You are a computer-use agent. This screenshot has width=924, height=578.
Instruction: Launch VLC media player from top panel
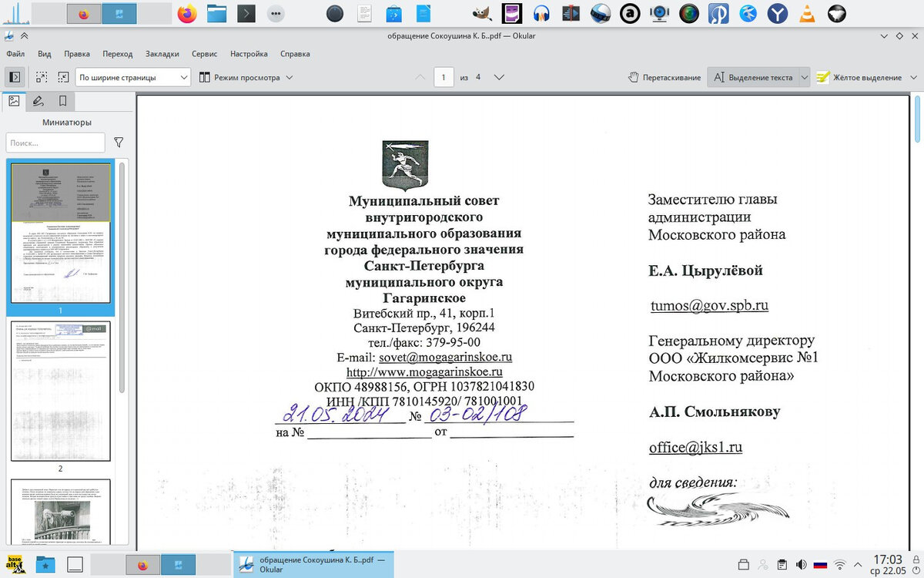806,13
